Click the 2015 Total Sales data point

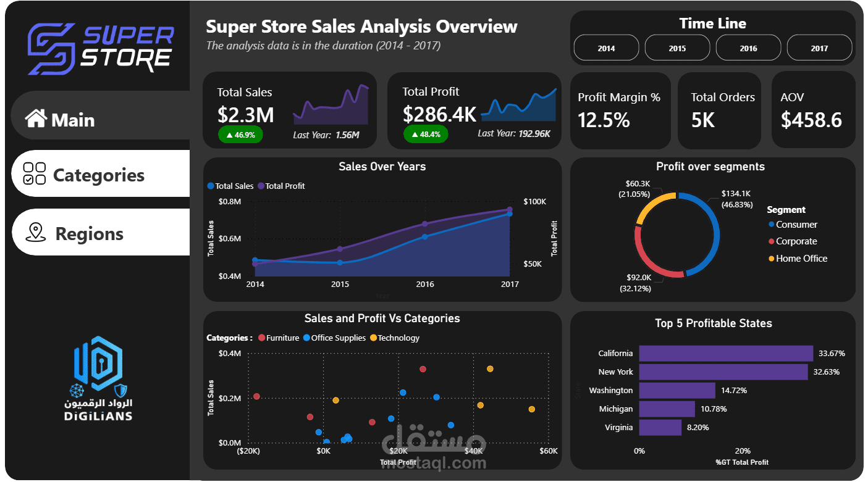point(340,262)
